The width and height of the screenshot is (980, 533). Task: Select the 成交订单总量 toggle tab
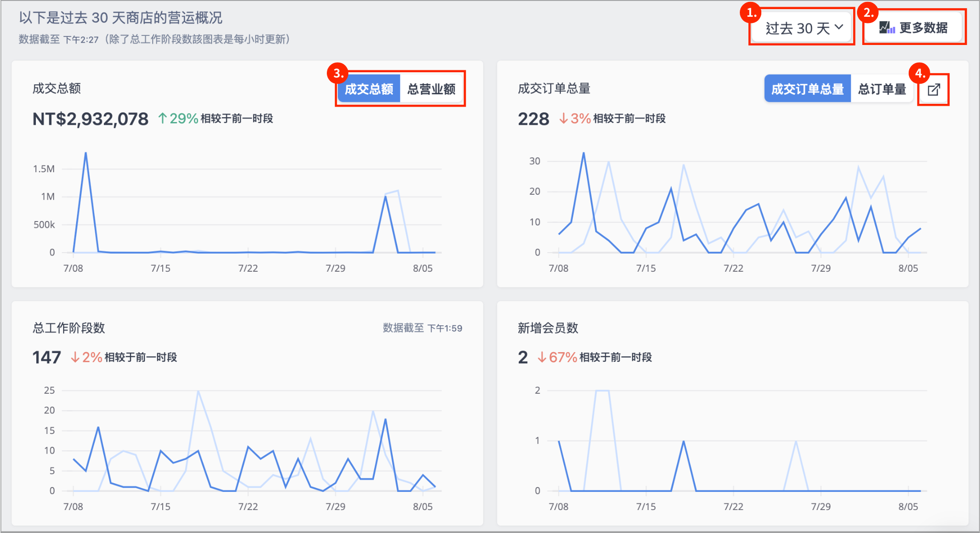[x=807, y=89]
